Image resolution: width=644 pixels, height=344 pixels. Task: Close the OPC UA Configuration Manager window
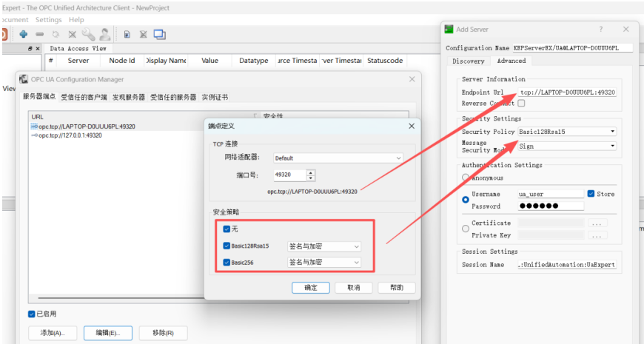tap(412, 79)
